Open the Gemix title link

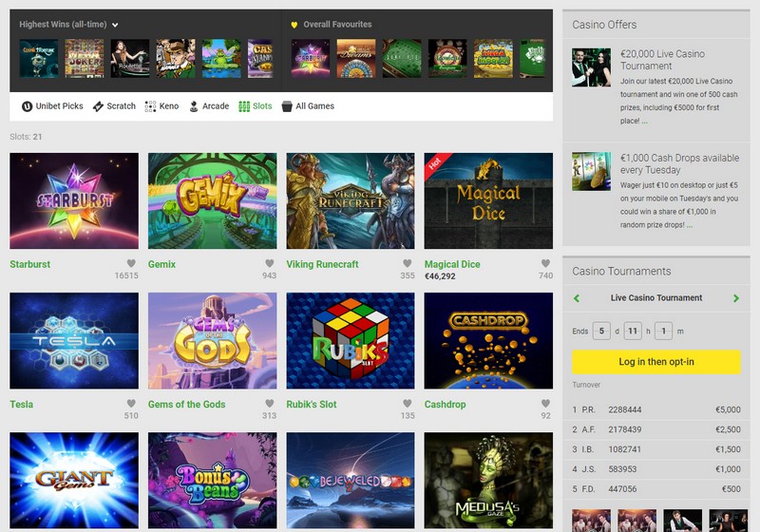(161, 264)
